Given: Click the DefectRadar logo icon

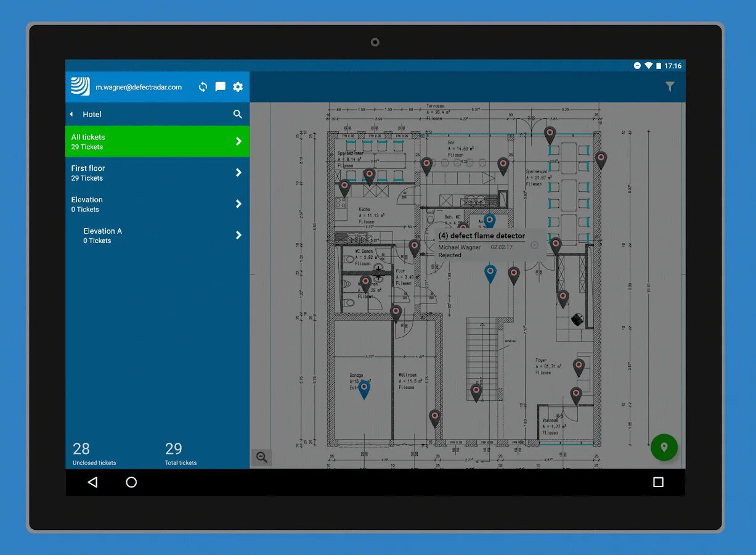Looking at the screenshot, I should (x=79, y=86).
